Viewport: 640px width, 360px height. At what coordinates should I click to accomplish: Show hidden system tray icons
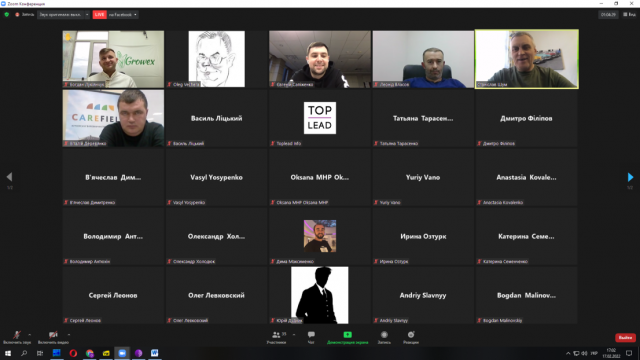pos(568,353)
